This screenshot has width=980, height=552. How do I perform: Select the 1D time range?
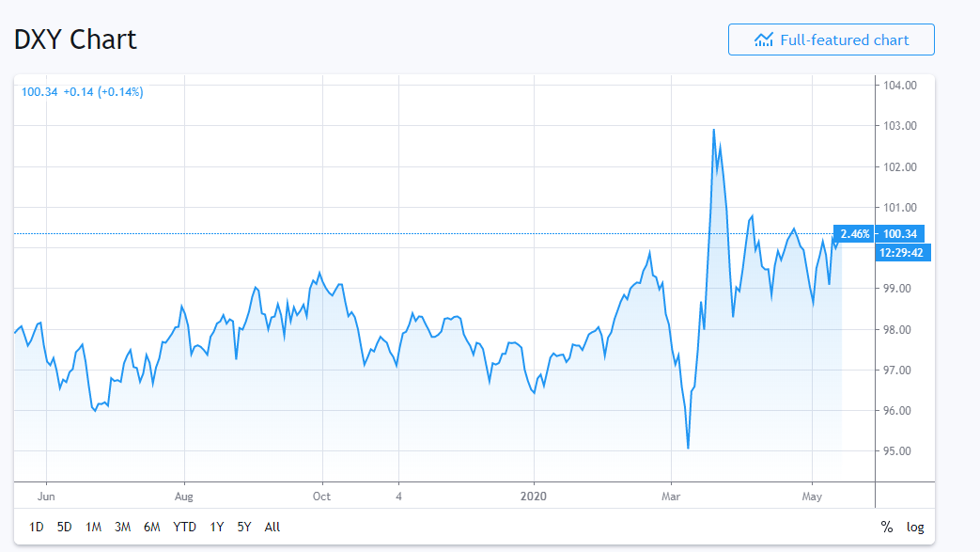pos(37,527)
